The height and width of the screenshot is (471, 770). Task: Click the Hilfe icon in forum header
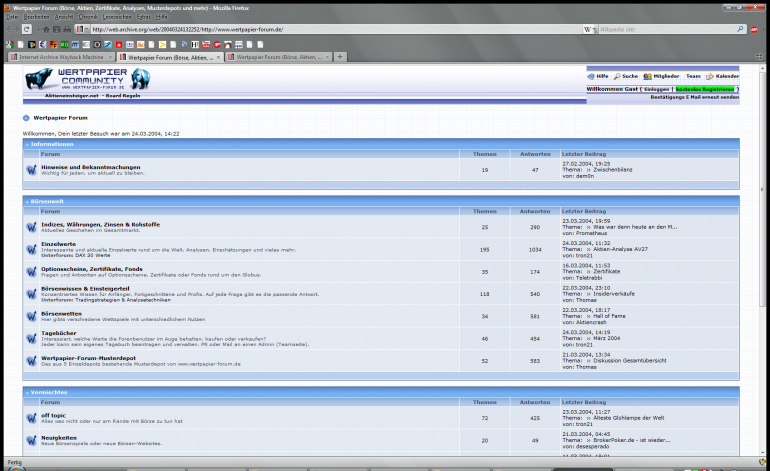pyautogui.click(x=591, y=77)
